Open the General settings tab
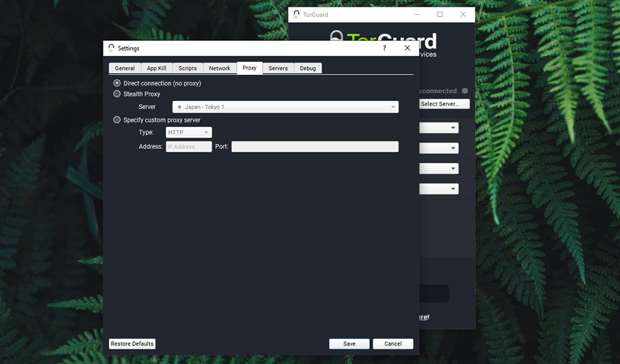620x364 pixels. [125, 68]
